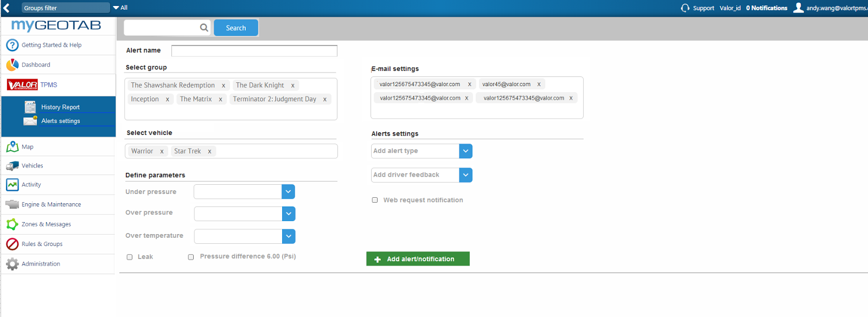Viewport: 868px width, 317px height.
Task: Open the Administration gear icon
Action: (12, 264)
